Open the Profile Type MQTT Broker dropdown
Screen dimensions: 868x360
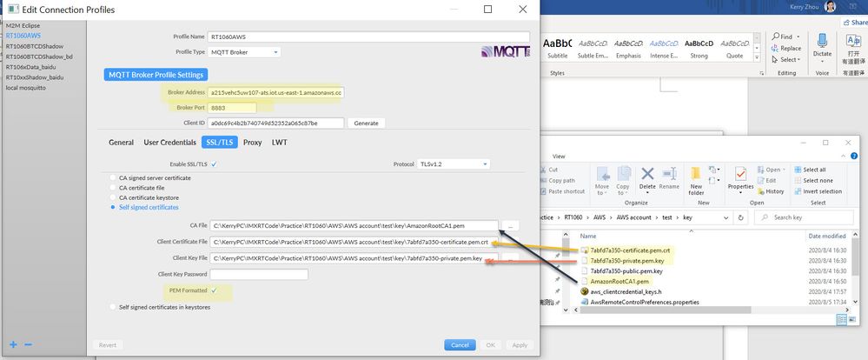tap(244, 52)
